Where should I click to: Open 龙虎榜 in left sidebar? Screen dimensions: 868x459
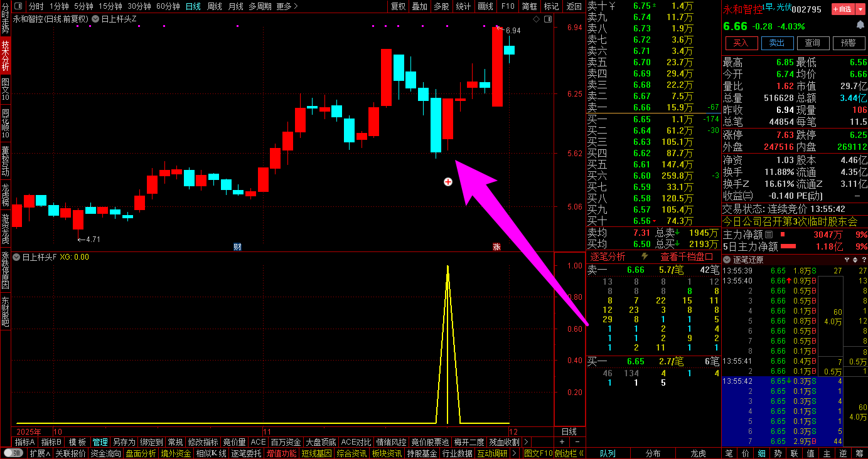point(5,196)
